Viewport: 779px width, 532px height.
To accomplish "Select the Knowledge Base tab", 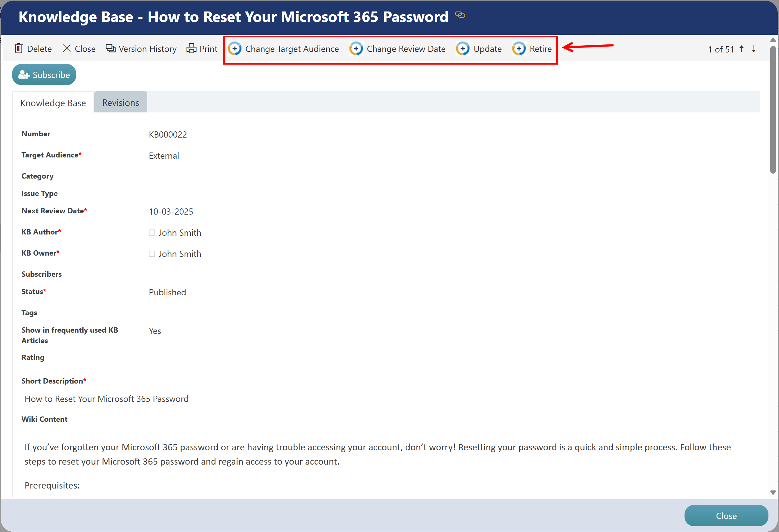I will [x=53, y=103].
